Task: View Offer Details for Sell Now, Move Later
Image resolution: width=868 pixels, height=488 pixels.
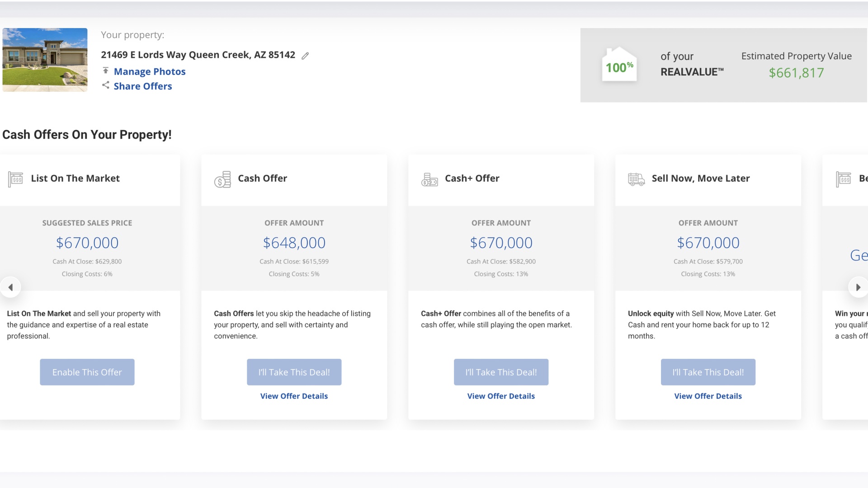Action: (x=708, y=396)
